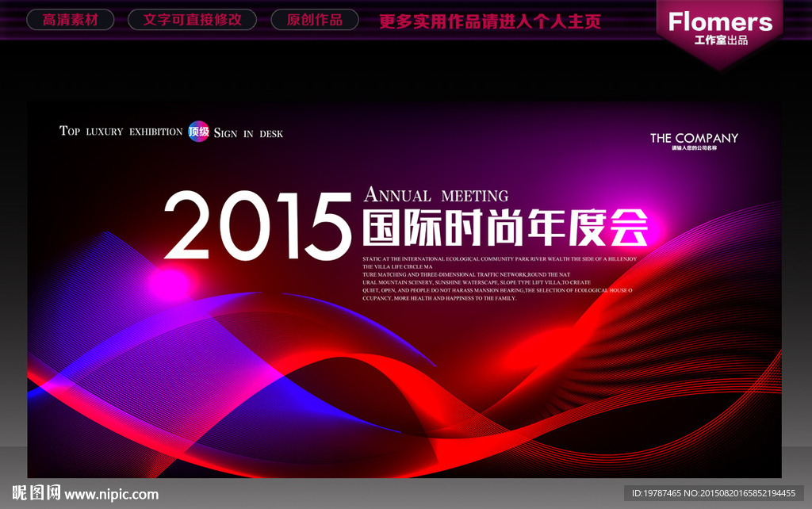812x509 pixels.
Task: Click the 'Annual Meeting' heading
Action: [436, 195]
